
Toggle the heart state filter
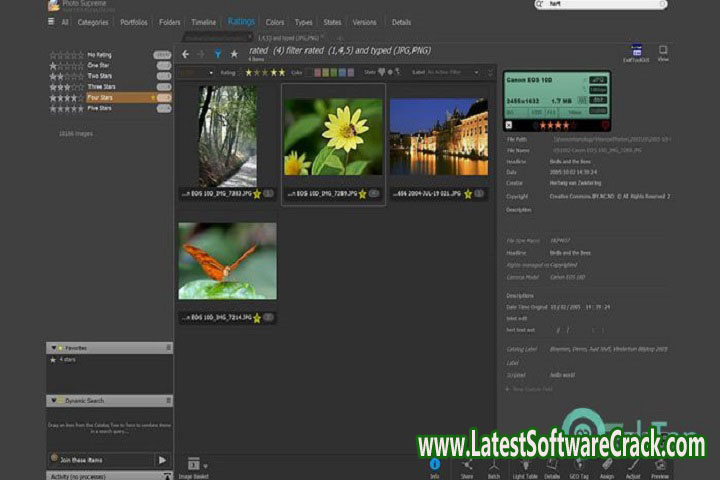click(x=382, y=72)
